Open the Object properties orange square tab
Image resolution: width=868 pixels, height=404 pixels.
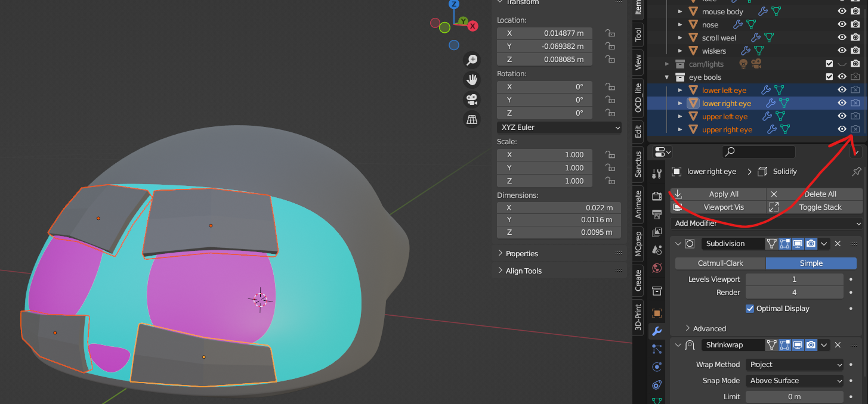tap(657, 313)
